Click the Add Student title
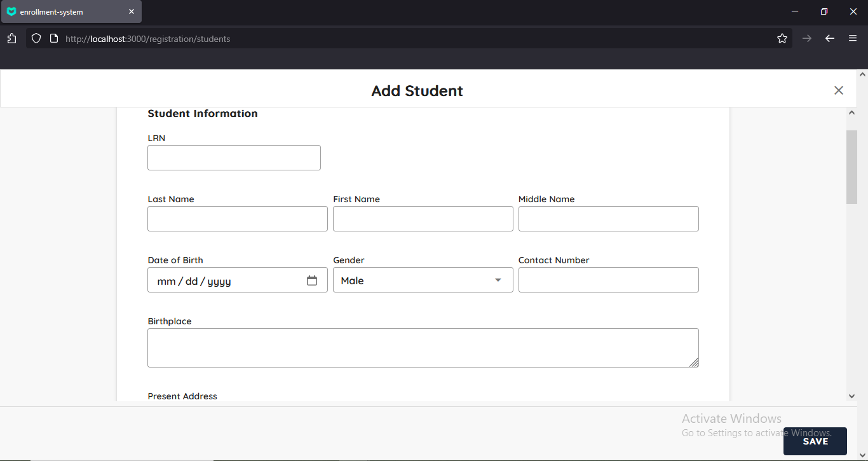The height and width of the screenshot is (461, 868). pos(417,91)
